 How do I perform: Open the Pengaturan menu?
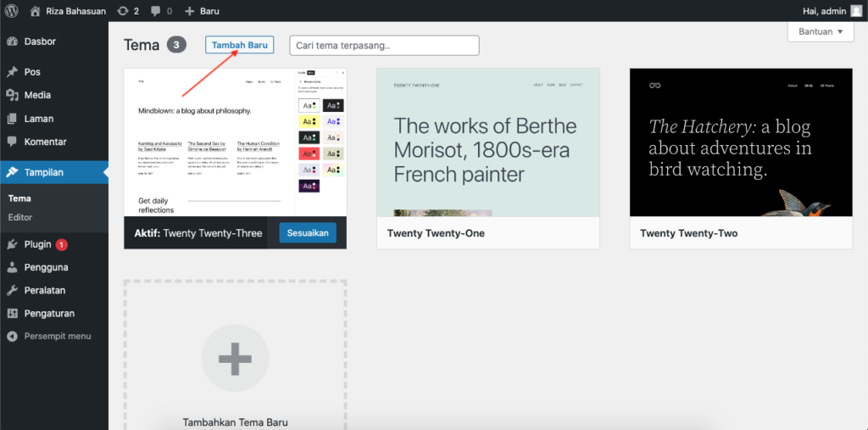(49, 314)
